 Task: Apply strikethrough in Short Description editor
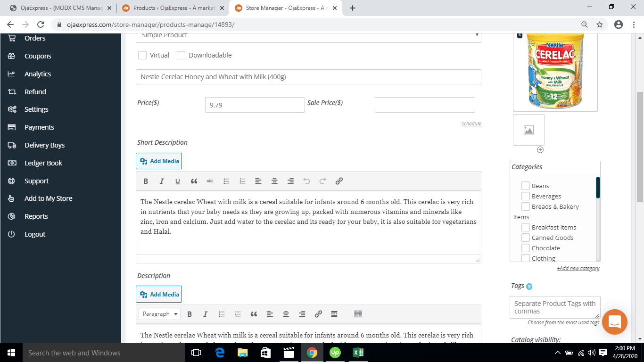(210, 181)
